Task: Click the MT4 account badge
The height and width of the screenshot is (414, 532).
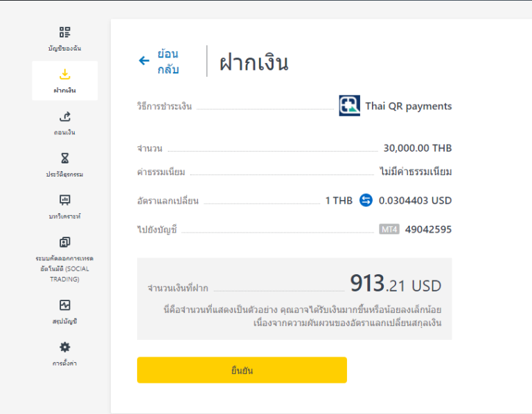Action: (x=389, y=229)
